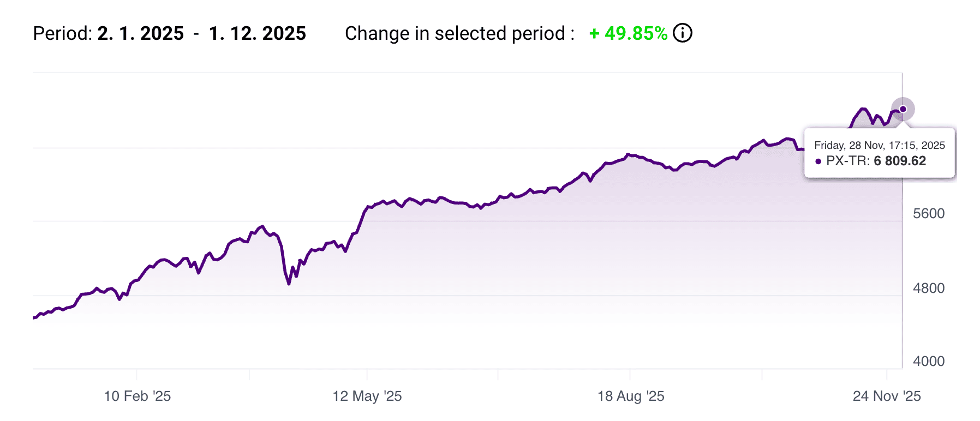The image size is (980, 421).
Task: Click the purple PX-TR series dot in the tooltip
Action: click(818, 161)
